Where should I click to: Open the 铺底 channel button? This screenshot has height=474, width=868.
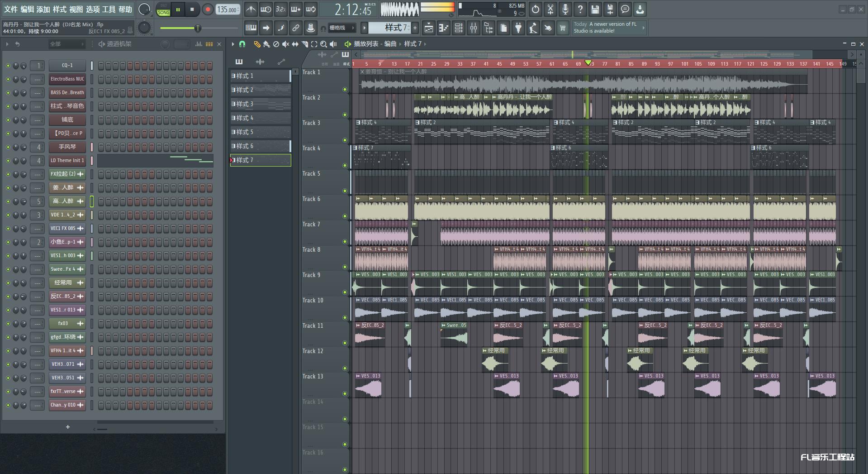point(67,120)
